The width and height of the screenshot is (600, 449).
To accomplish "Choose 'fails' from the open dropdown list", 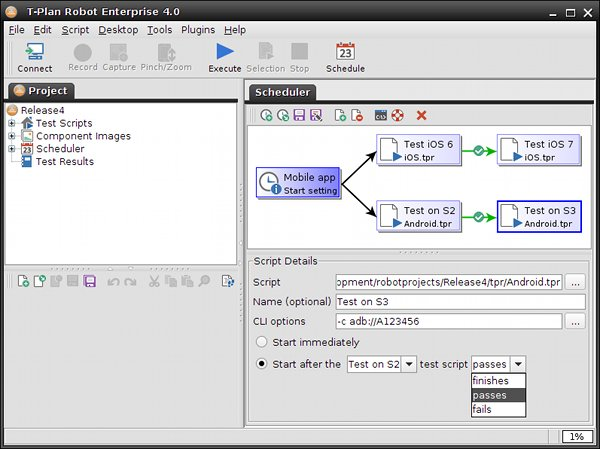I will click(x=482, y=409).
